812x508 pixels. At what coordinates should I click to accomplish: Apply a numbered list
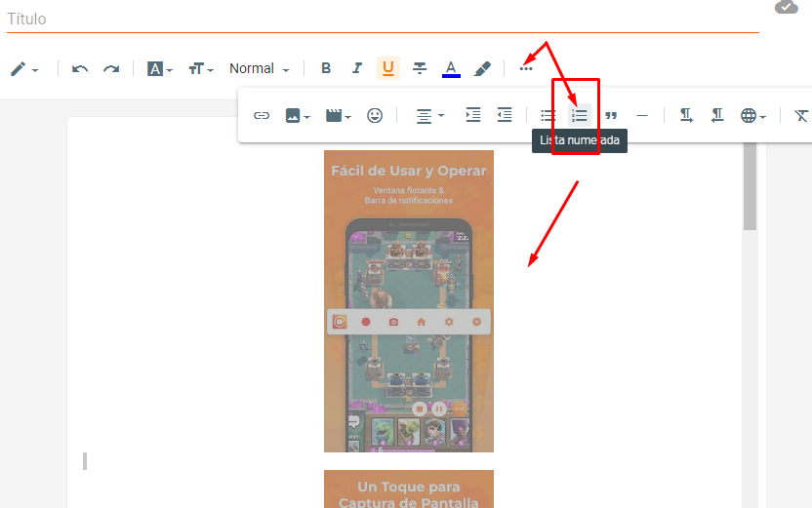click(579, 115)
